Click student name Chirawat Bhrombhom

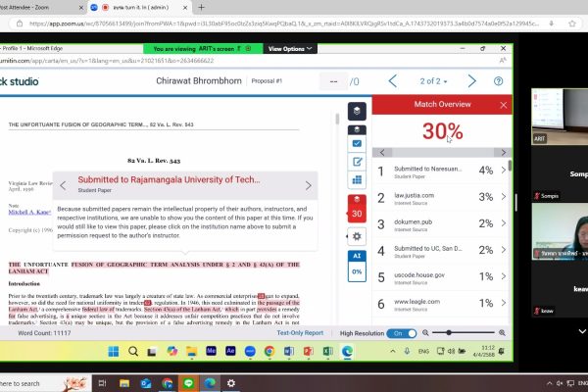[199, 81]
